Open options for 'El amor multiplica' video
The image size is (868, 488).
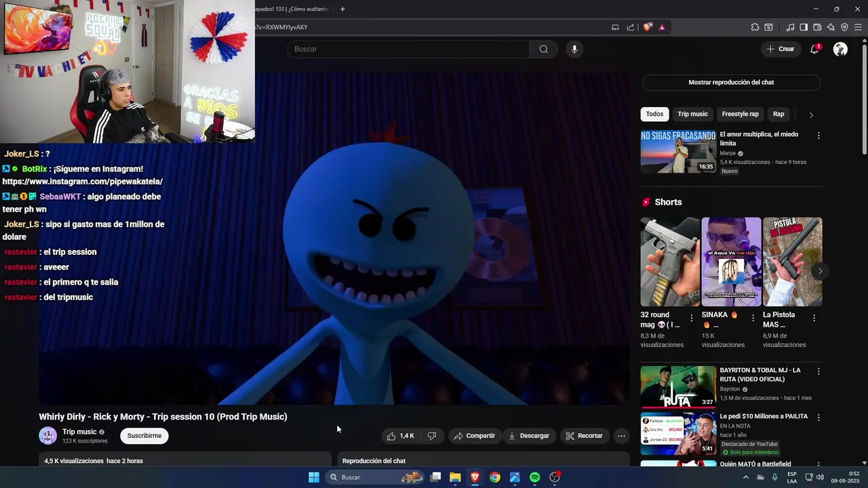tap(818, 136)
